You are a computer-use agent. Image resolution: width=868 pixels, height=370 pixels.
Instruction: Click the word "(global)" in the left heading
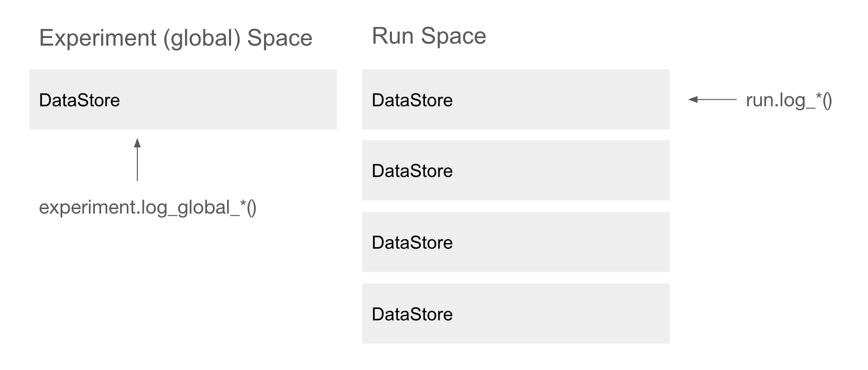(x=201, y=39)
